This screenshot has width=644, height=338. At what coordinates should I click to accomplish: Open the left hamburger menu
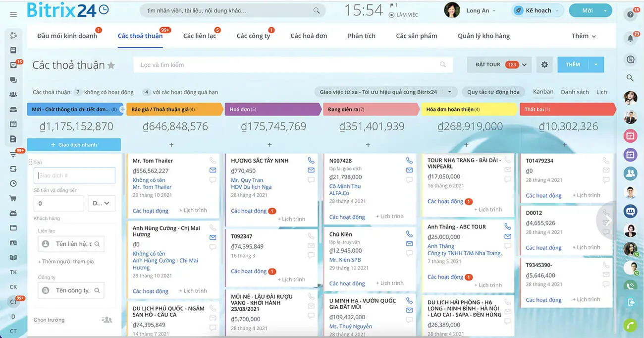13,14
